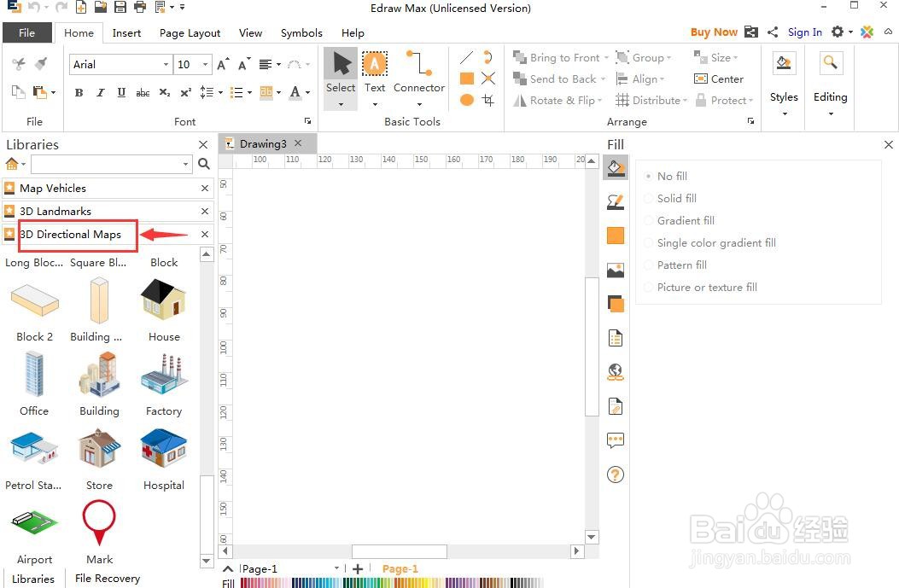Open the File Recovery tab
This screenshot has height=588, width=899.
point(108,579)
